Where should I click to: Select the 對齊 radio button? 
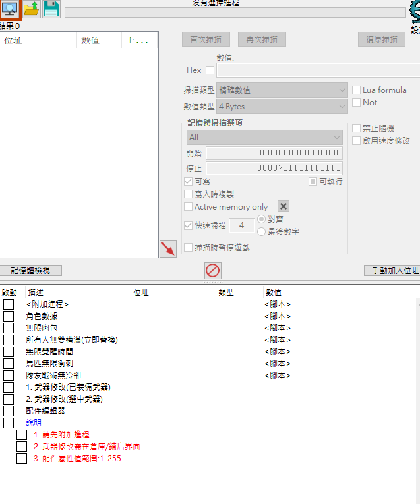click(x=262, y=219)
